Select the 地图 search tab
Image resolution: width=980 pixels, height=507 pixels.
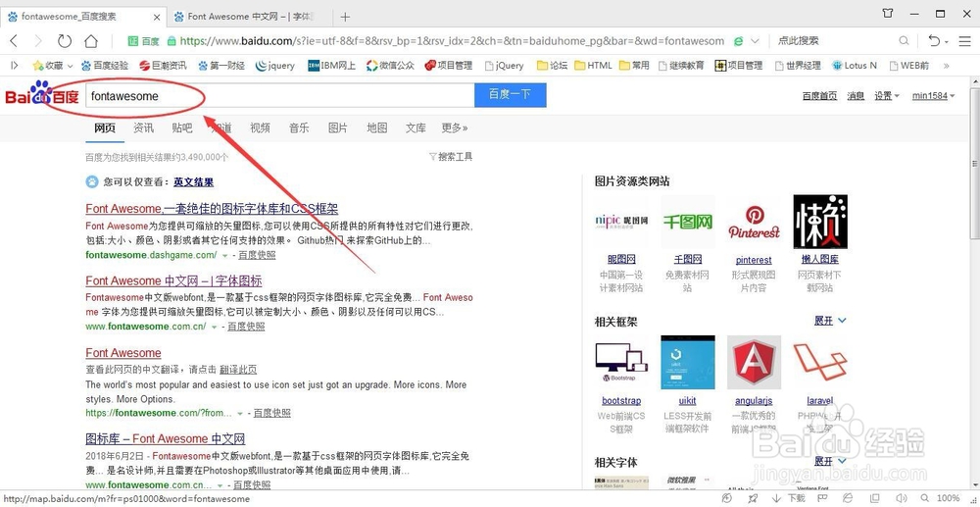[377, 127]
